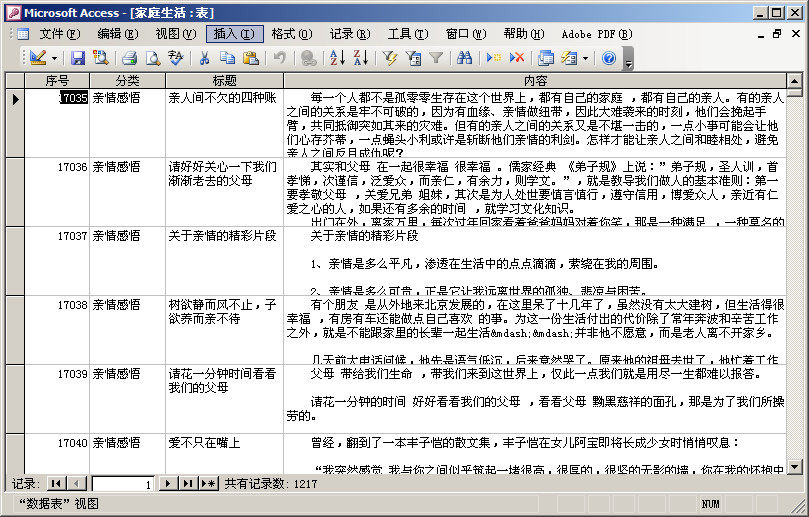Run the spelling check icon
This screenshot has height=517, width=809.
[x=176, y=58]
